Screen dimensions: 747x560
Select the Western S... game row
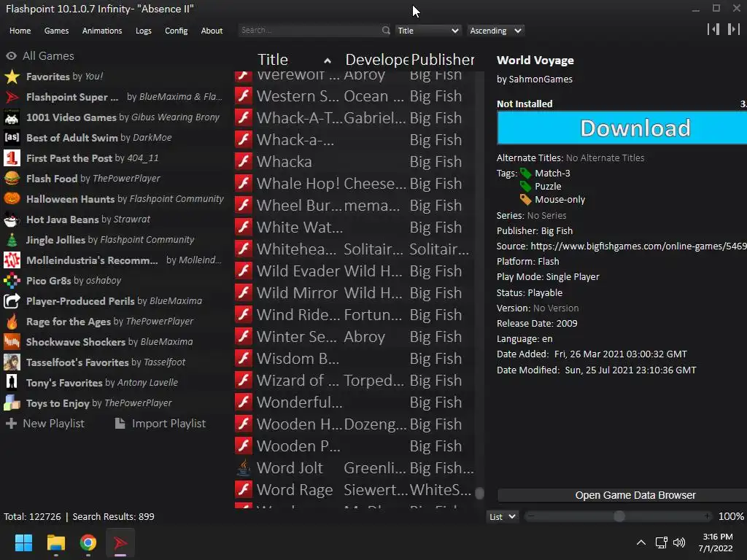354,96
